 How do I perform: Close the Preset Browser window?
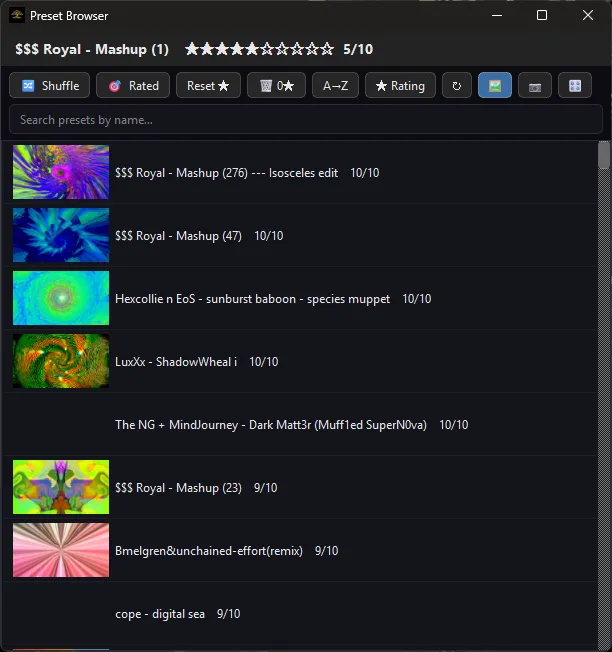tap(588, 15)
